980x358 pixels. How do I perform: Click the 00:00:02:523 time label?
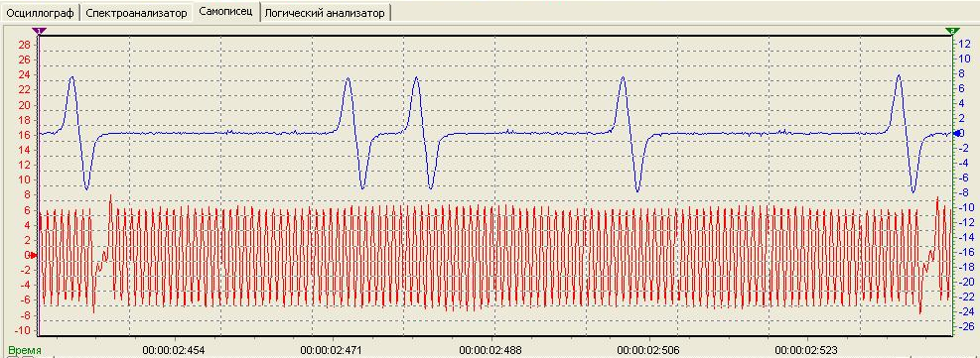coord(806,351)
